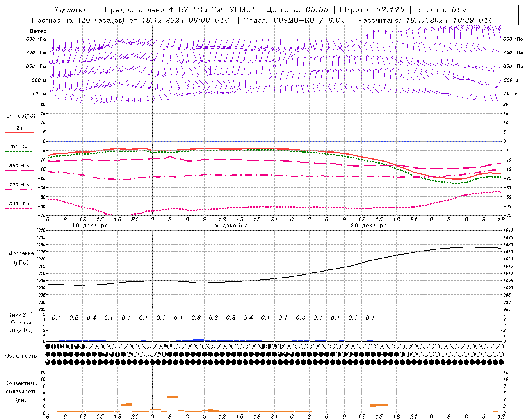Click the '2м' temperature legend entry

(x=19, y=128)
